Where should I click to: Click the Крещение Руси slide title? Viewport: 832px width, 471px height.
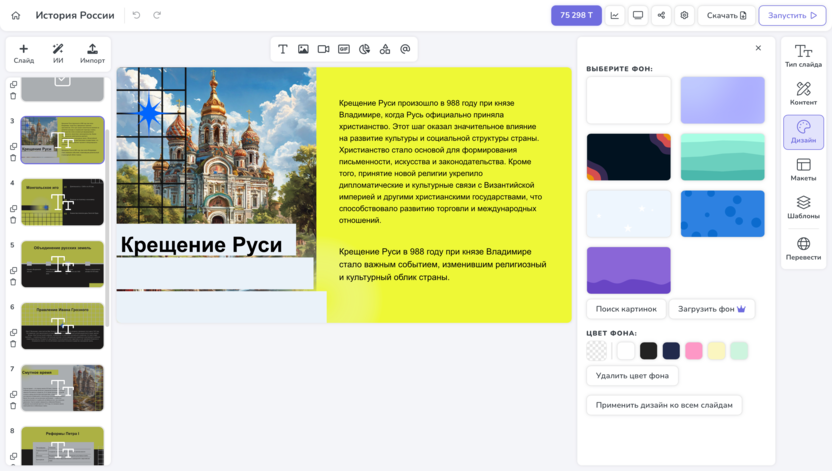tap(202, 245)
